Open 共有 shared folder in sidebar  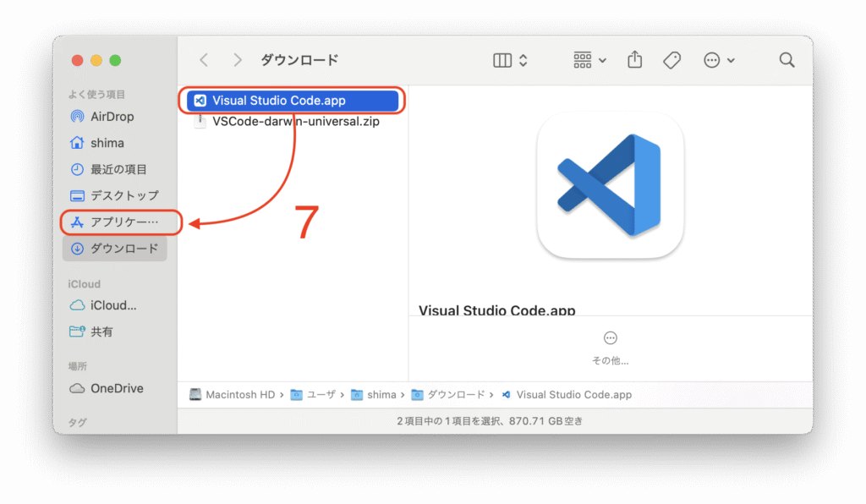[115, 331]
